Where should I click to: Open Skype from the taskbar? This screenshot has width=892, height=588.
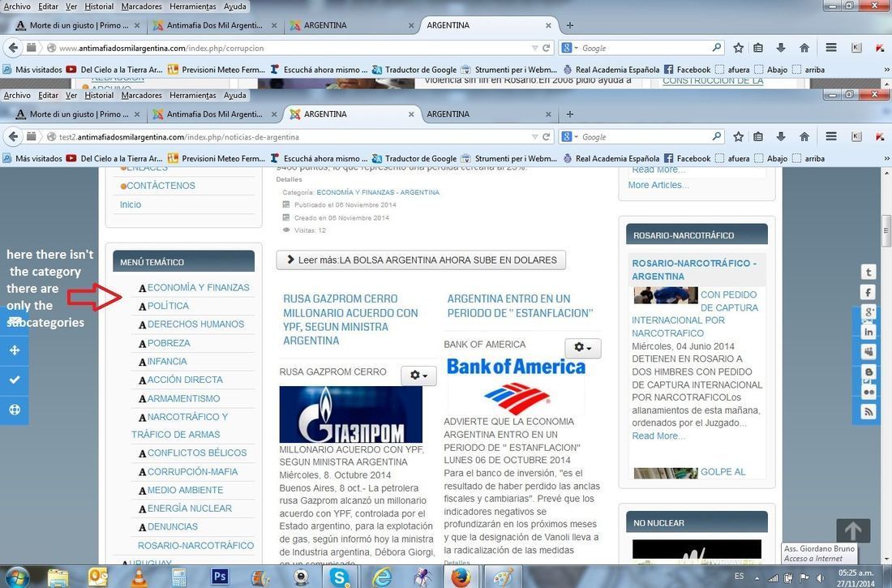coord(340,577)
